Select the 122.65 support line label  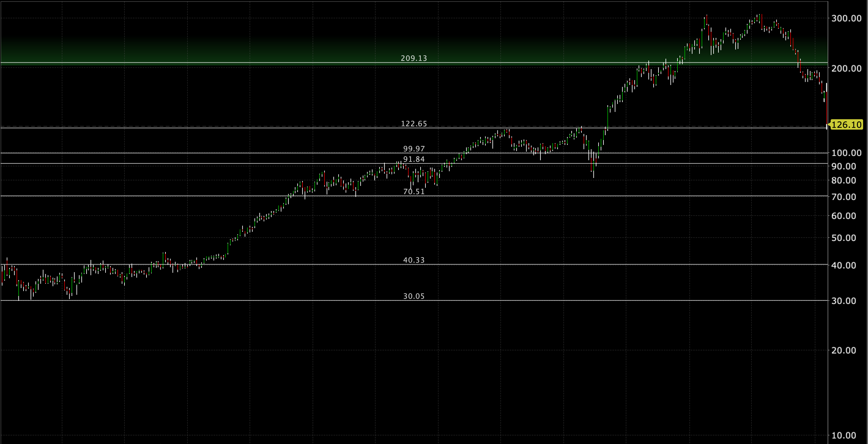click(414, 124)
